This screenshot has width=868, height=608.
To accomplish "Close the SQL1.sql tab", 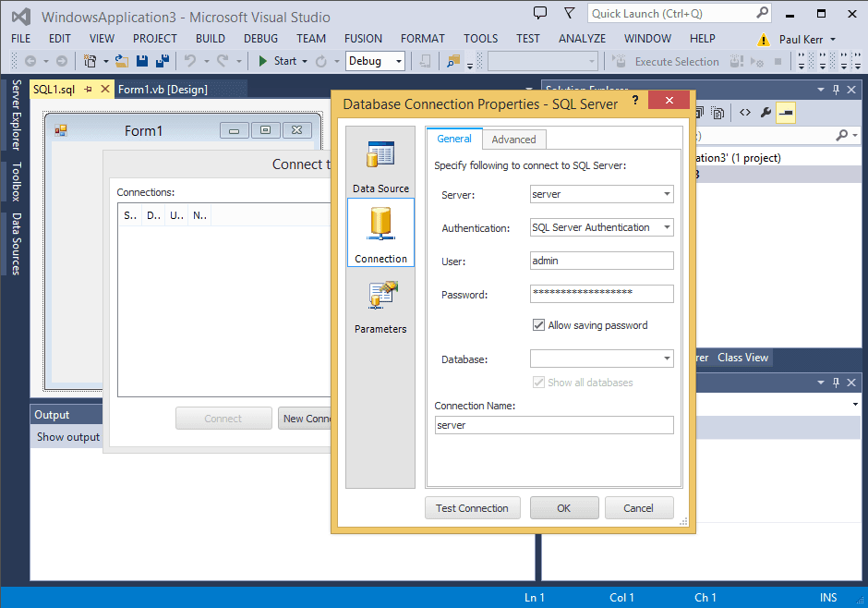I will tap(104, 89).
